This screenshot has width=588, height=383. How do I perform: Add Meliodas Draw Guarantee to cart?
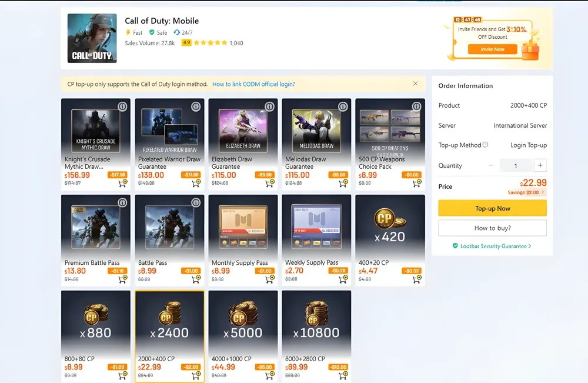point(343,183)
